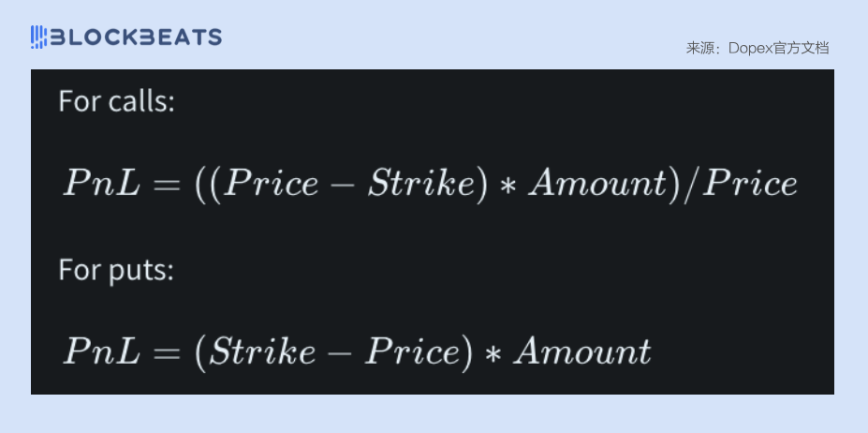This screenshot has width=868, height=433.
Task: Click the BLOCKBEATS wordmark text
Action: pos(136,37)
